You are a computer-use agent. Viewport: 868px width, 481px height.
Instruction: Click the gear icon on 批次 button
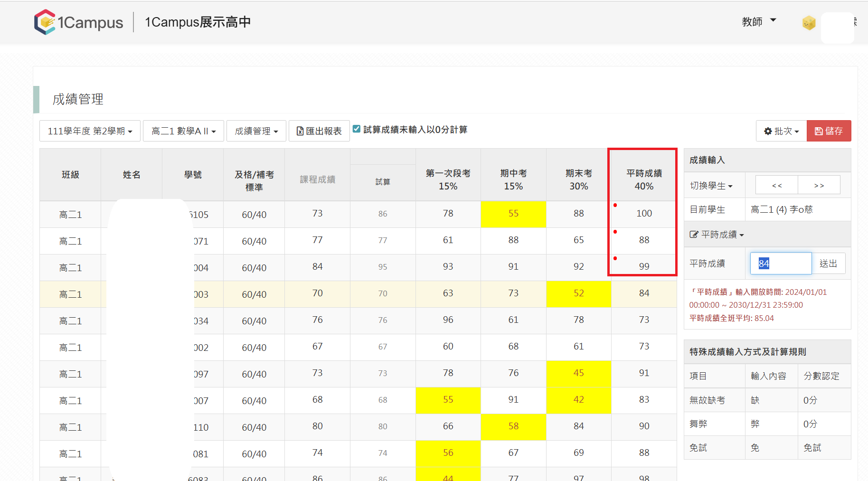point(768,131)
